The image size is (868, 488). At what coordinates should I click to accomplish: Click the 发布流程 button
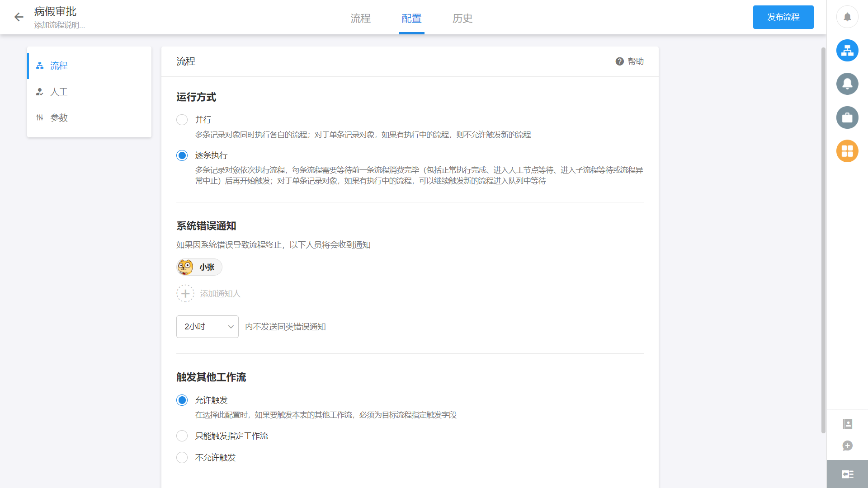tap(783, 17)
